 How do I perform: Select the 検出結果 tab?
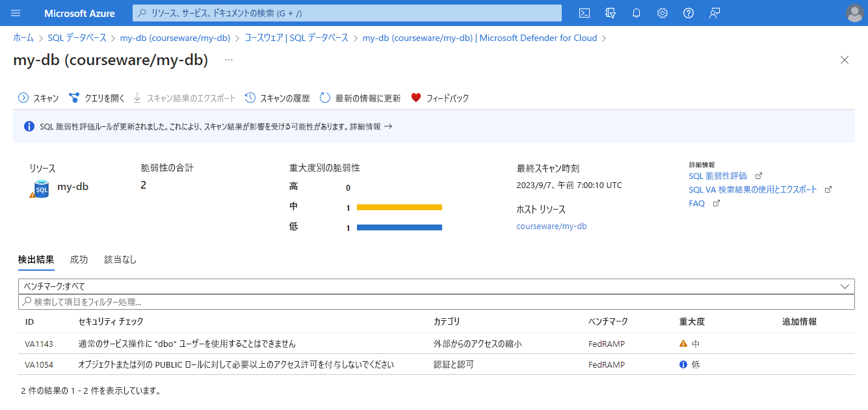pos(36,260)
